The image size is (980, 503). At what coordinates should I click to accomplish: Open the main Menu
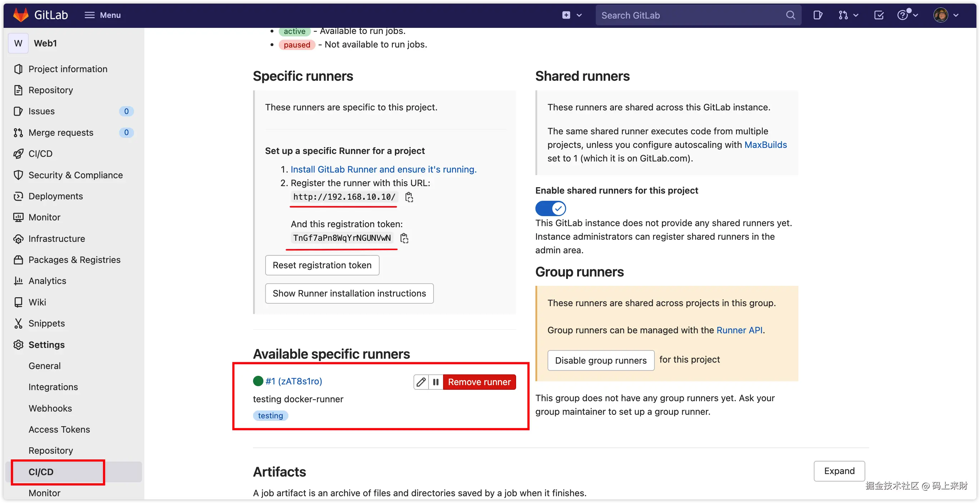pyautogui.click(x=102, y=15)
